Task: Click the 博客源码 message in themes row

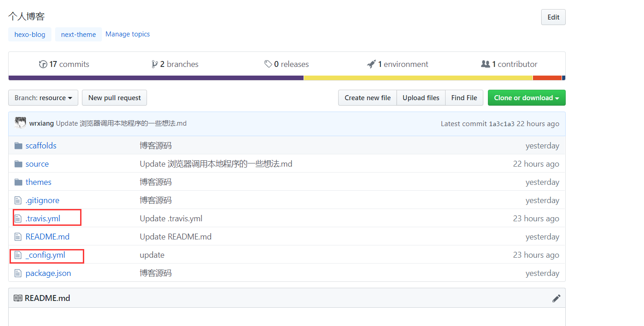Action: [156, 182]
